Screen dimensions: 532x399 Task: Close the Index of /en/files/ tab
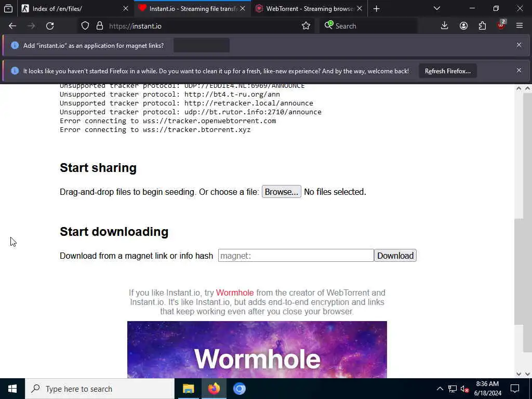pos(126,9)
